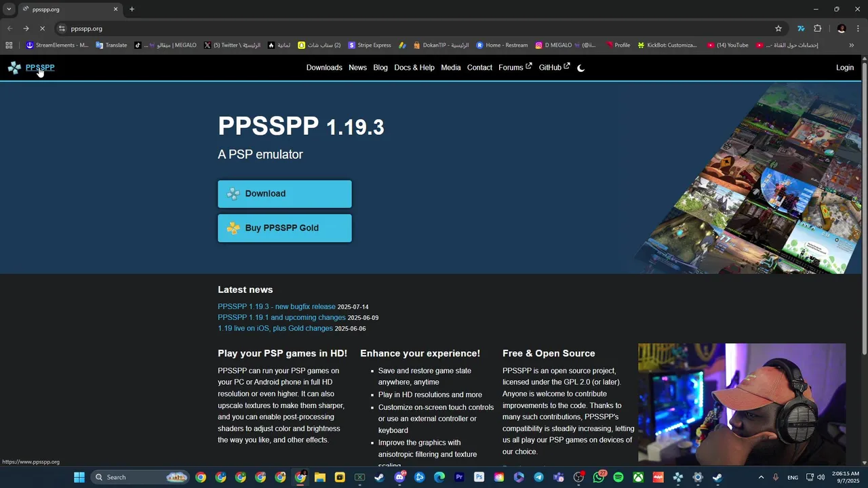The image size is (868, 488).
Task: Open Stripe Express bookmark
Action: (x=370, y=45)
